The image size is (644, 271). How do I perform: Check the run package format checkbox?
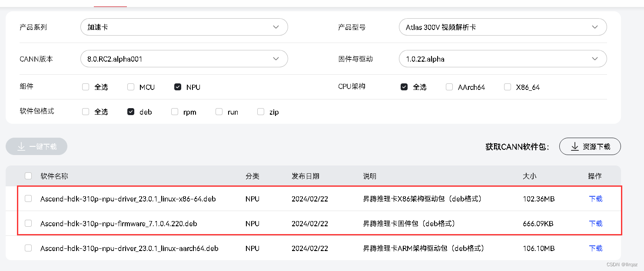point(219,112)
